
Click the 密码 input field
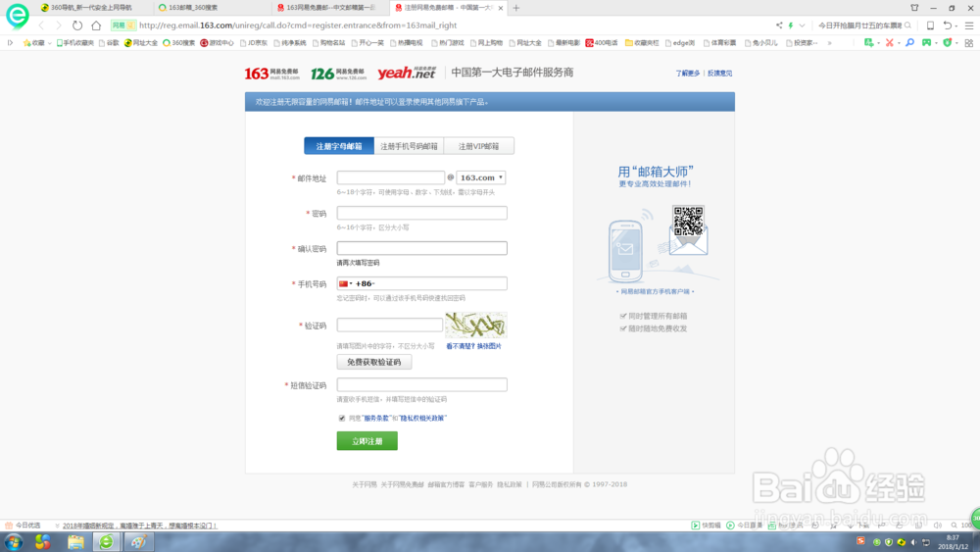[x=421, y=213]
